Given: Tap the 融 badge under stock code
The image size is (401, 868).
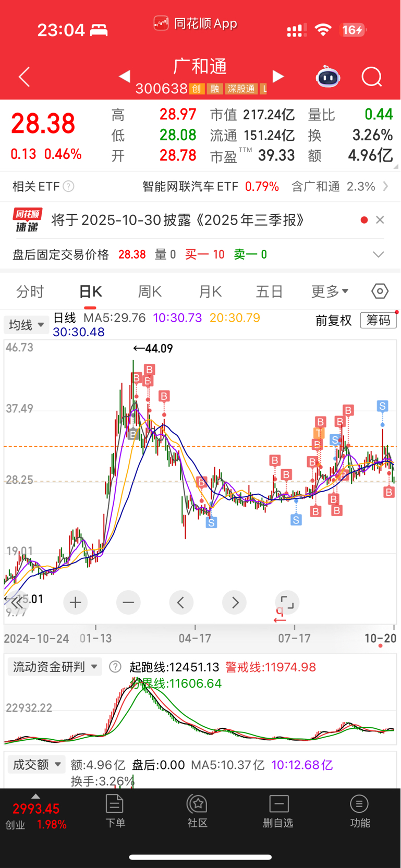Looking at the screenshot, I should tap(214, 89).
